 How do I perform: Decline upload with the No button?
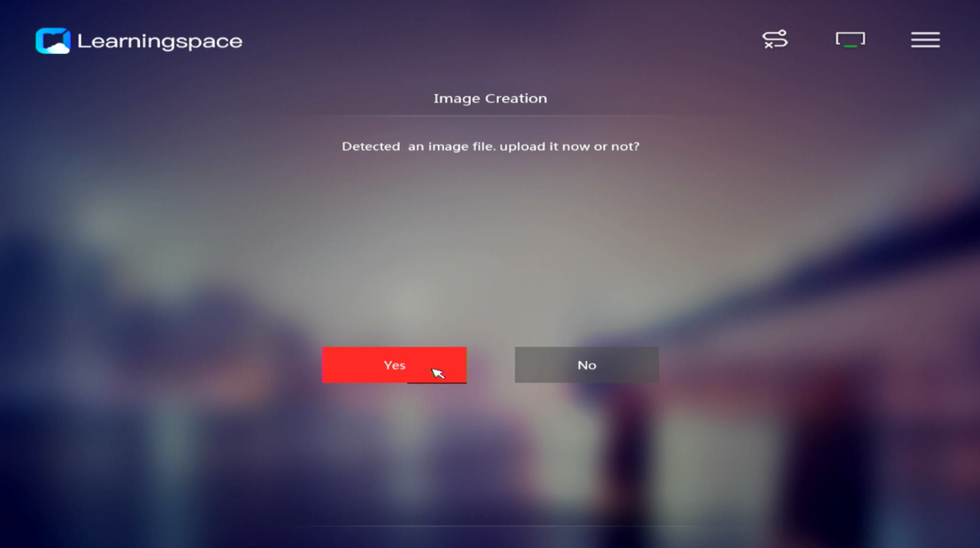[x=586, y=365]
